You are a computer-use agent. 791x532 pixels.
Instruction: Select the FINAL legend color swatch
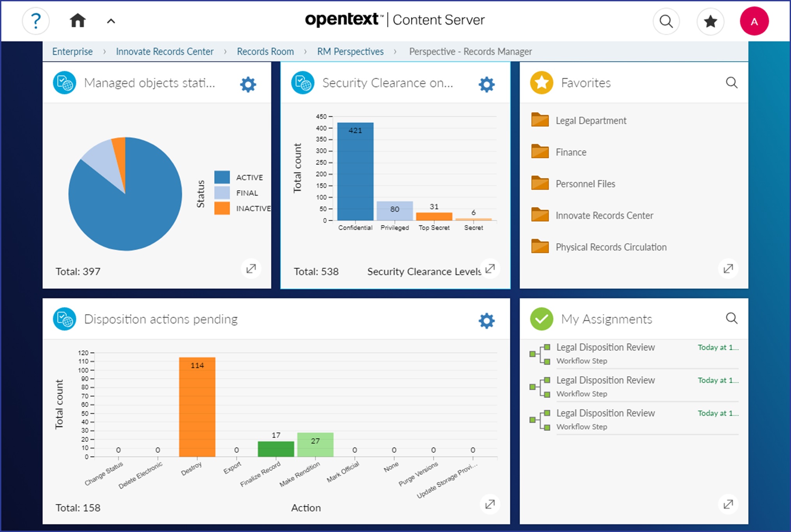click(x=222, y=193)
